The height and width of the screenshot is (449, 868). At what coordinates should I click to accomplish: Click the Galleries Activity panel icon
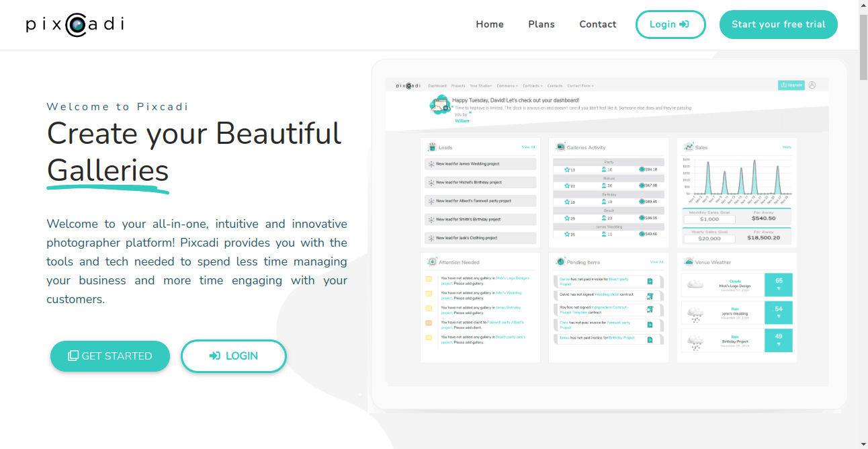click(560, 147)
